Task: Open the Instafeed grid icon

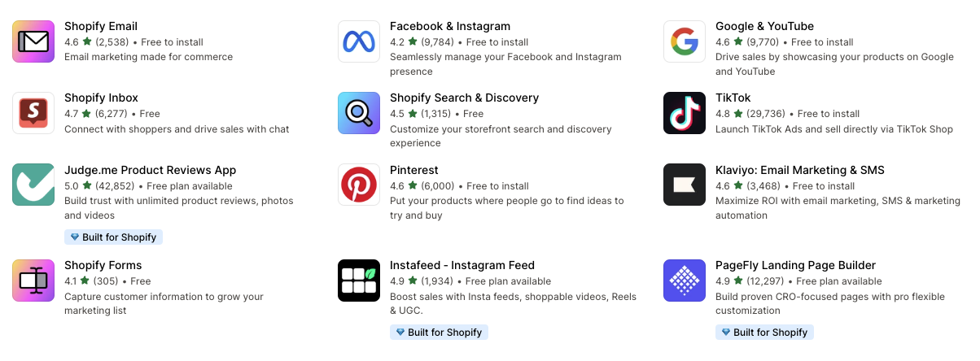Action: (x=359, y=281)
